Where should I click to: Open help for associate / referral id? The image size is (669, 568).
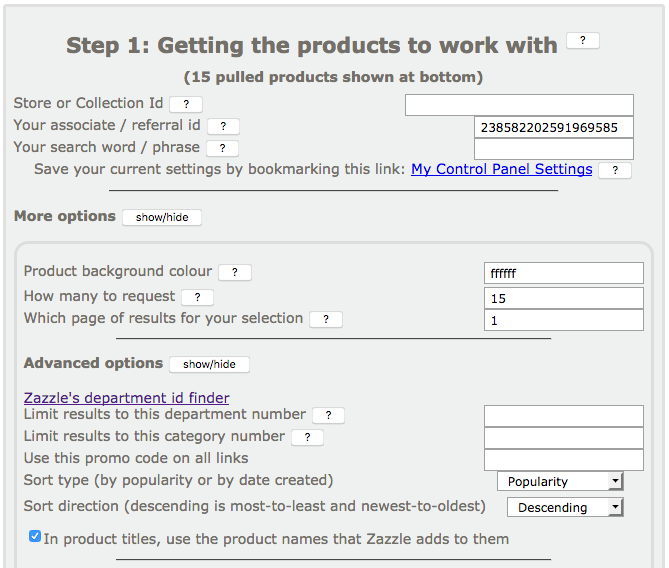[x=223, y=126]
